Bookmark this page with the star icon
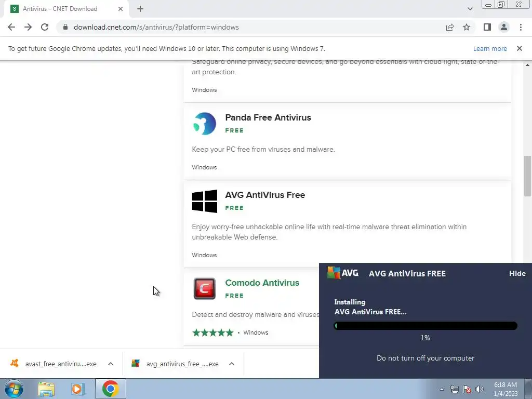This screenshot has width=532, height=399. point(467,27)
